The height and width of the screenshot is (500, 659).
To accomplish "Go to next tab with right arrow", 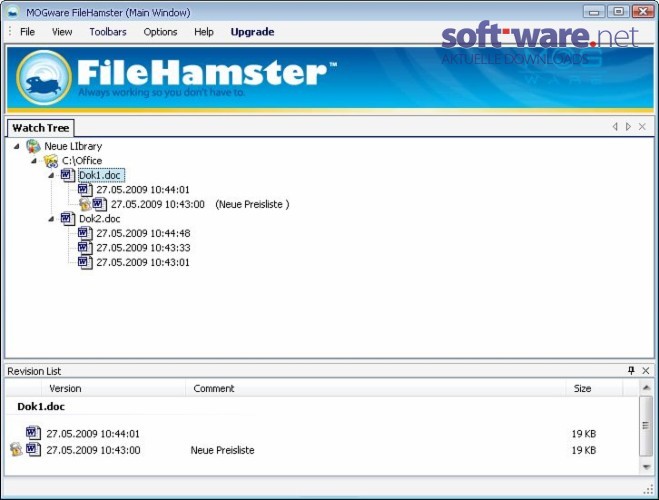I will tap(628, 126).
